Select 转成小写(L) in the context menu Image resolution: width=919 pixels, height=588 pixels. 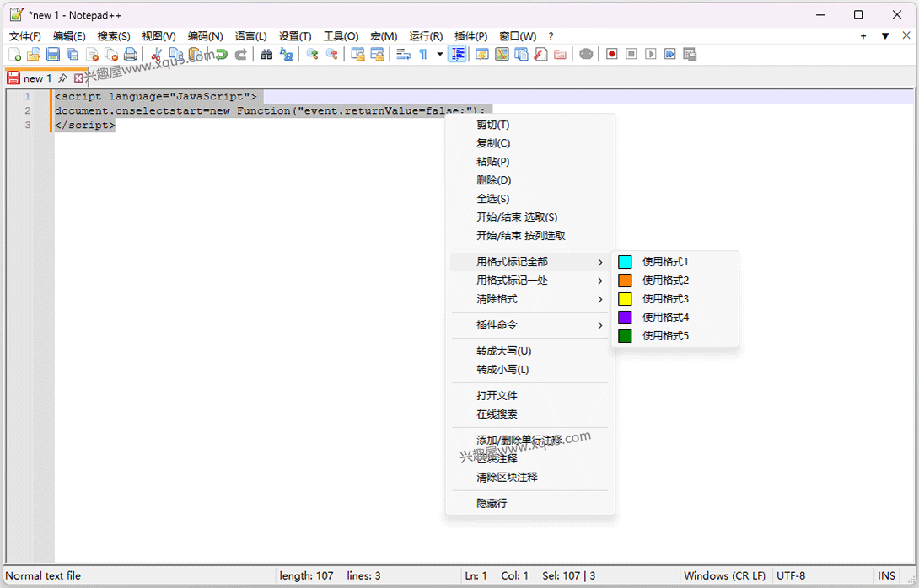tap(529, 370)
